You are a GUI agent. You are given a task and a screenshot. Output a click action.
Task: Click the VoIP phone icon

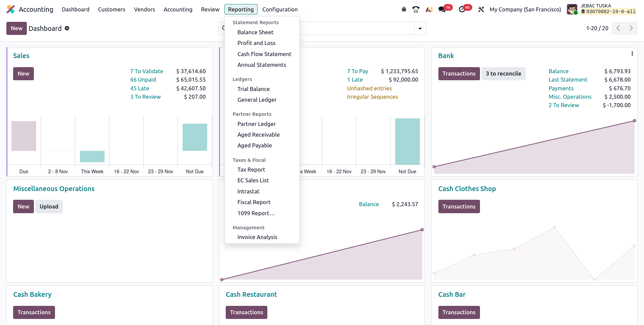(416, 9)
